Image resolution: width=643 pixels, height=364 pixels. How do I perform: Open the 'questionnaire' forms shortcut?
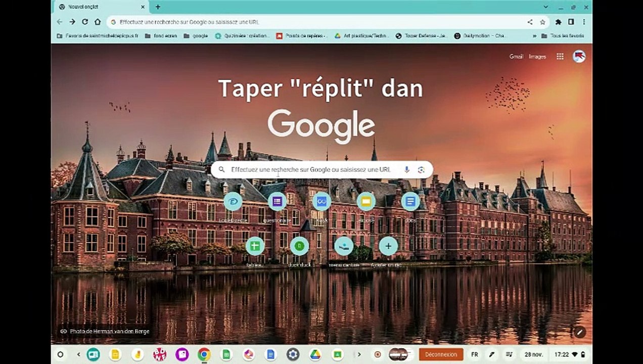point(277,202)
